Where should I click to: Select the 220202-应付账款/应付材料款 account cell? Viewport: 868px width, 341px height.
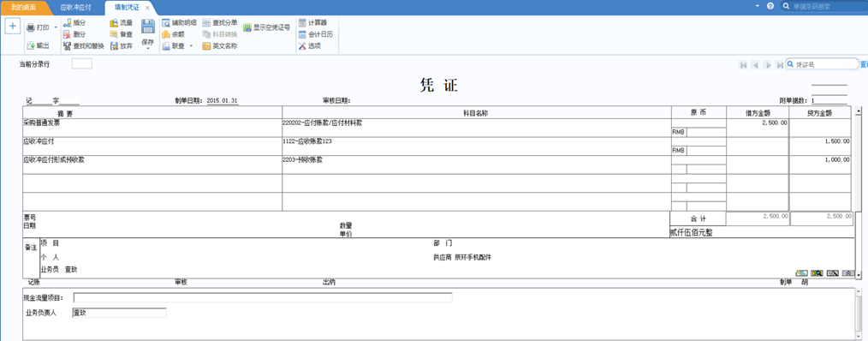tap(477, 128)
